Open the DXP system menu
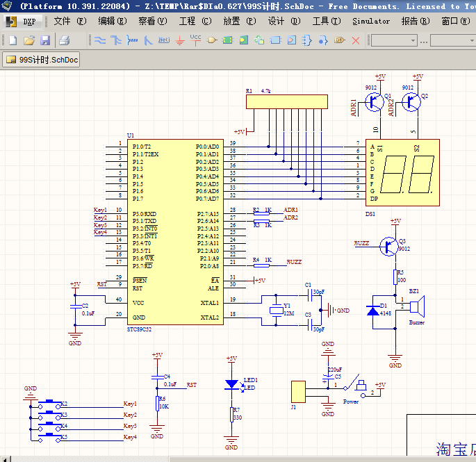The image size is (476, 462). coord(23,22)
